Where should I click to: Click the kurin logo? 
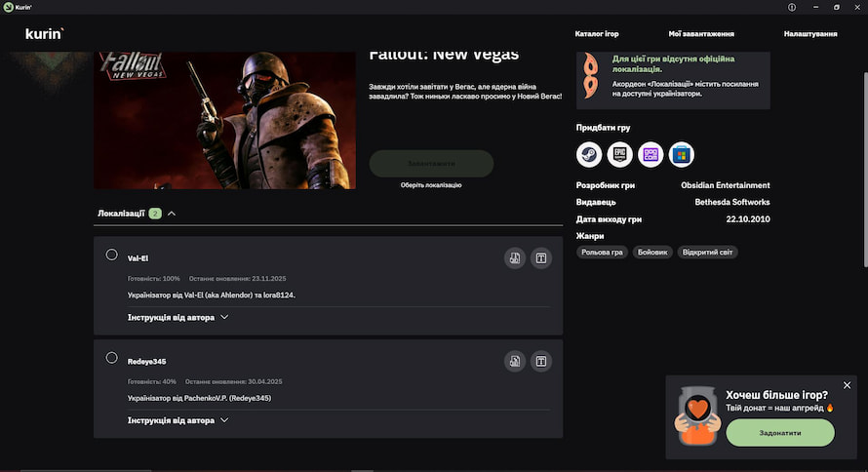point(44,34)
